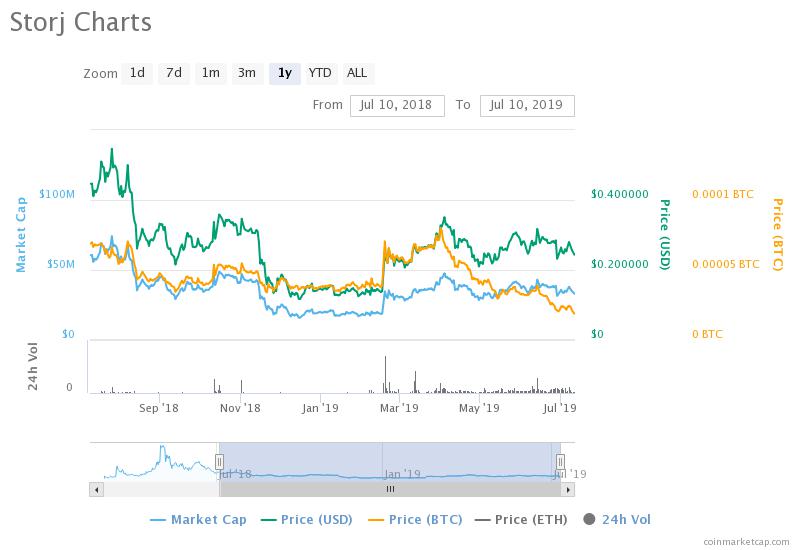Click navigator scrollbar right arrow
Viewport: 800px width, 550px height.
(x=568, y=489)
